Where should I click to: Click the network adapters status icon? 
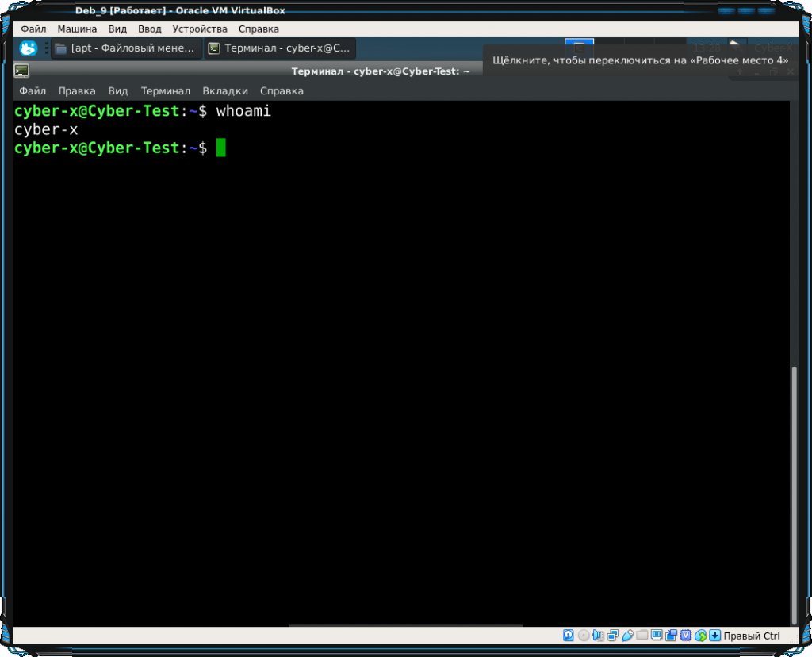(x=613, y=636)
